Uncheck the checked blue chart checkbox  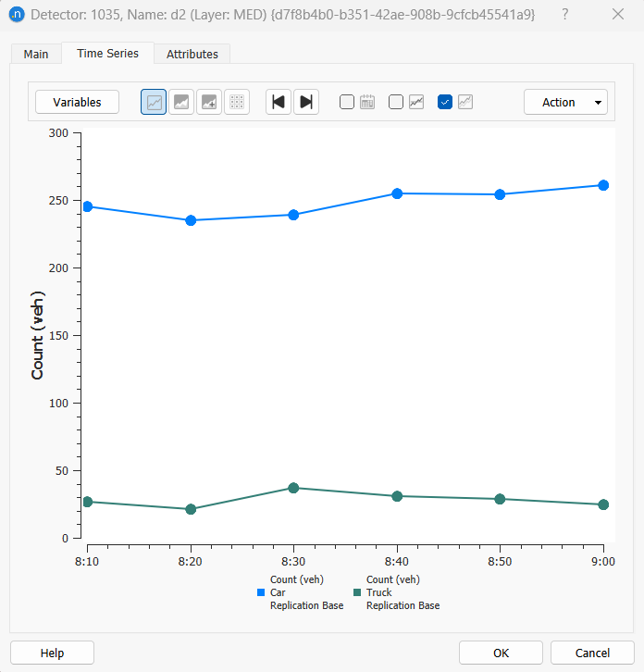(x=445, y=103)
